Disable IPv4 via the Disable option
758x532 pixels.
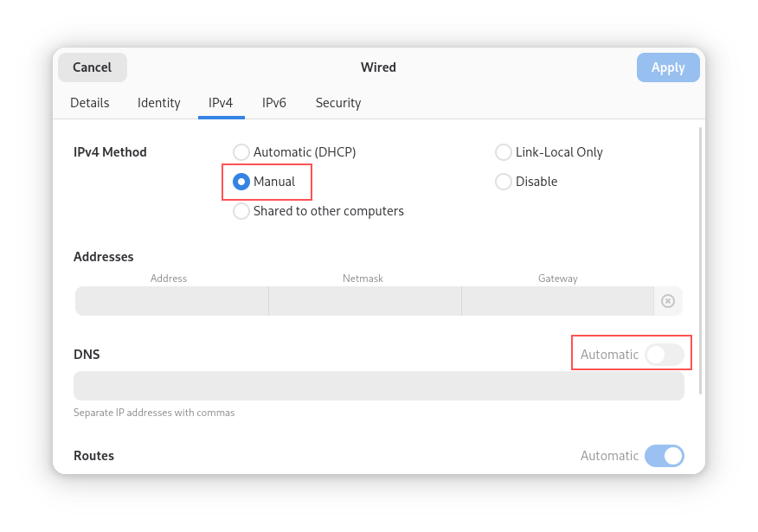click(x=503, y=182)
